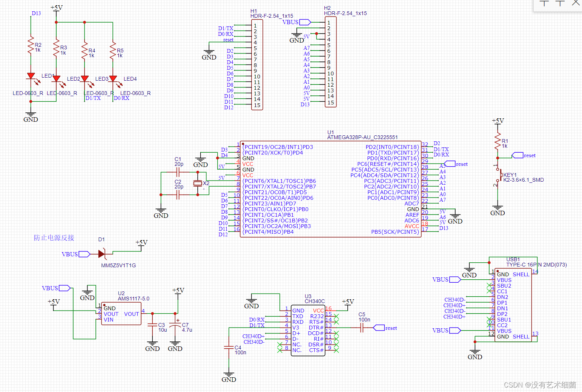Click the R4 1k resistor symbol
This screenshot has width=582, height=392.
[84, 50]
